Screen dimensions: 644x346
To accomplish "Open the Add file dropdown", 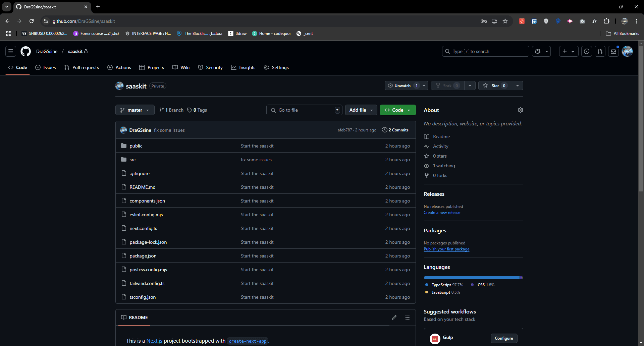I will point(361,110).
